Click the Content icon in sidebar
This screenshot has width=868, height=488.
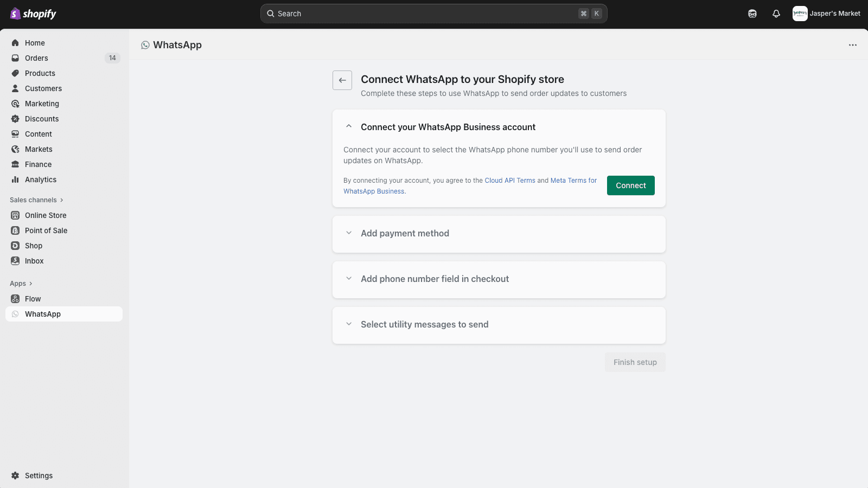point(15,134)
